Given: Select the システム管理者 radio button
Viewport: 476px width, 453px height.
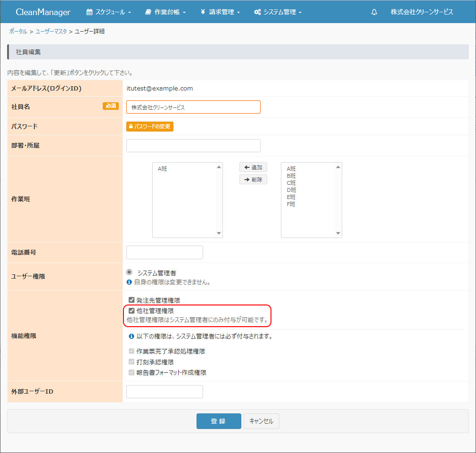Looking at the screenshot, I should 130,272.
